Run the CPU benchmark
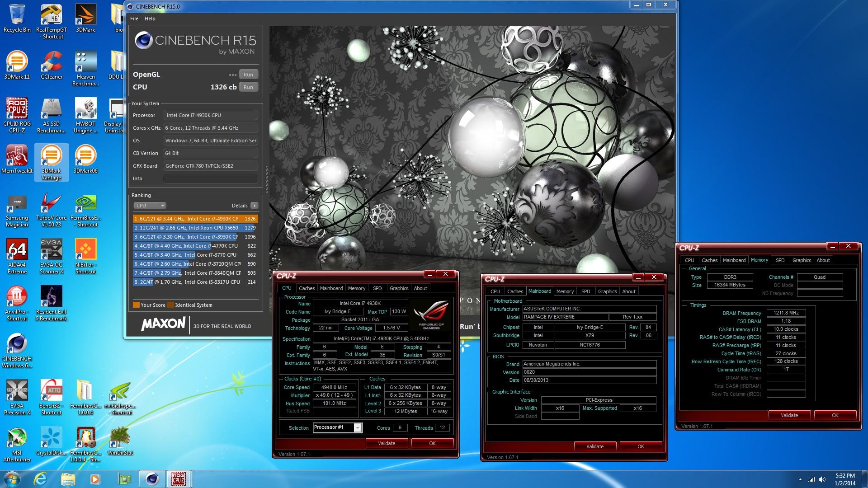 (x=248, y=87)
